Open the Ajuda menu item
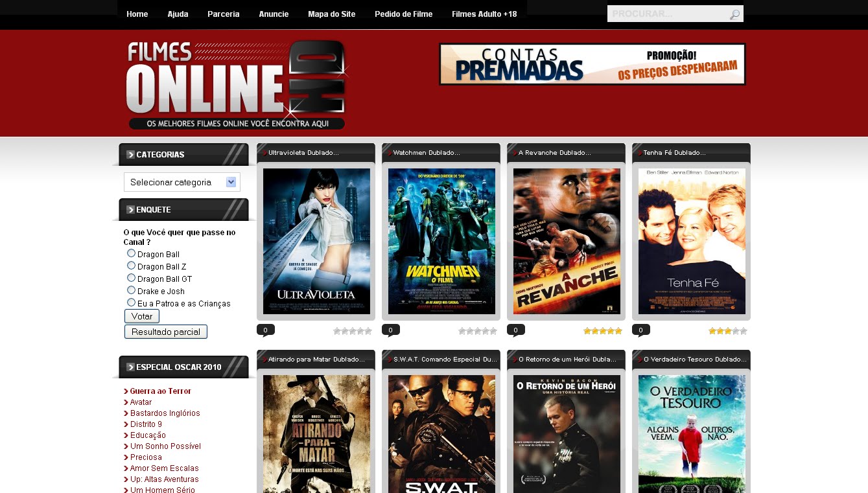868x493 pixels. [x=178, y=14]
